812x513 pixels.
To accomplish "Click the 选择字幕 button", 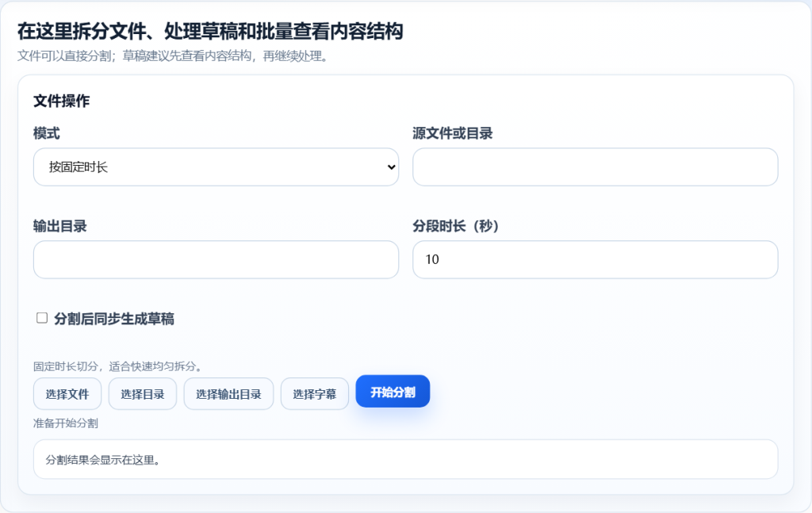I will pyautogui.click(x=314, y=394).
